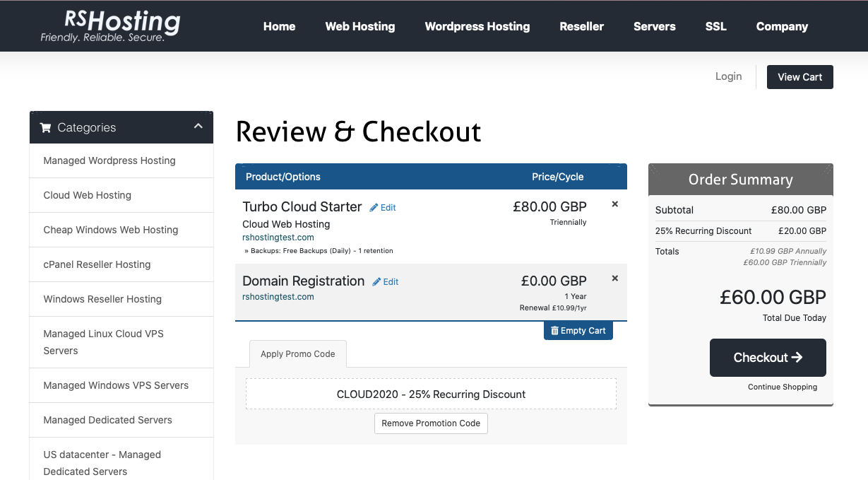Collapse the Categories panel chevron

(198, 127)
